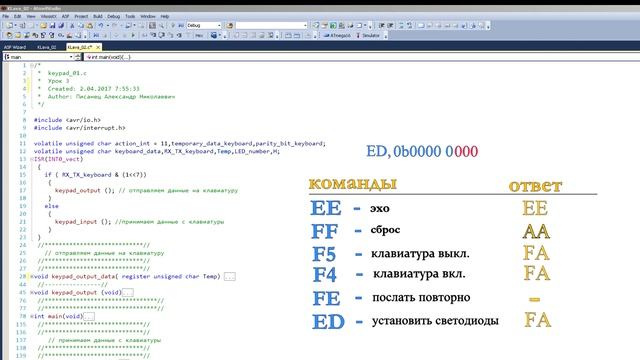Click 'if ( RX_TX_keyboard & (1<<7))' line
This screenshot has height=360, width=640.
pyautogui.click(x=96, y=175)
